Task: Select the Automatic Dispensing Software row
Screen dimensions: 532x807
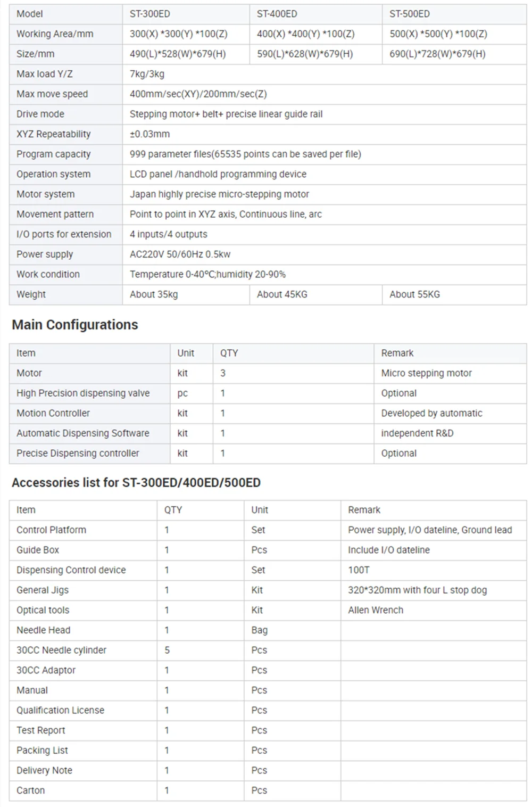Action: click(268, 433)
